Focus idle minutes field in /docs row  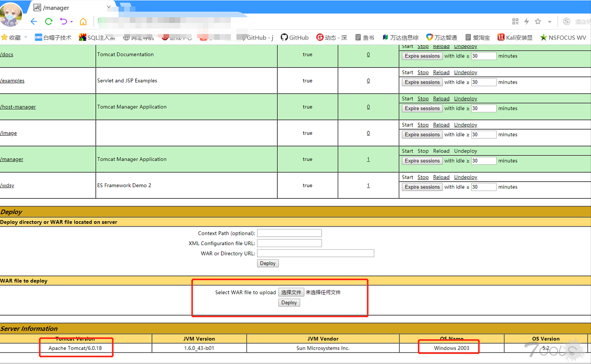pos(484,56)
